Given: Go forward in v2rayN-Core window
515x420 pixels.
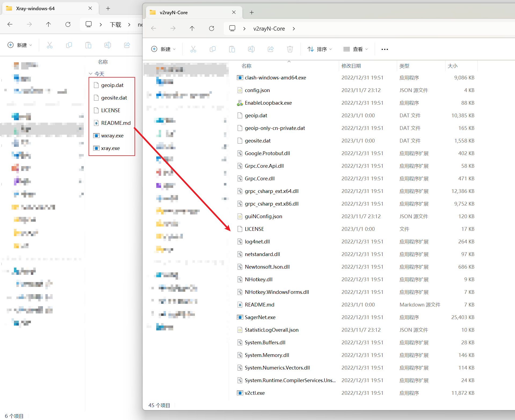Looking at the screenshot, I should coord(173,28).
